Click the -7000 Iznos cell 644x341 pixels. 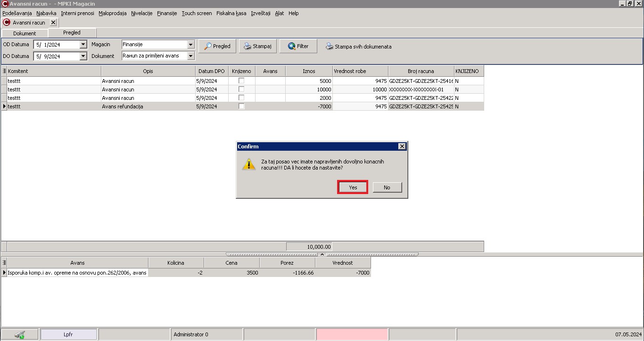coord(309,106)
